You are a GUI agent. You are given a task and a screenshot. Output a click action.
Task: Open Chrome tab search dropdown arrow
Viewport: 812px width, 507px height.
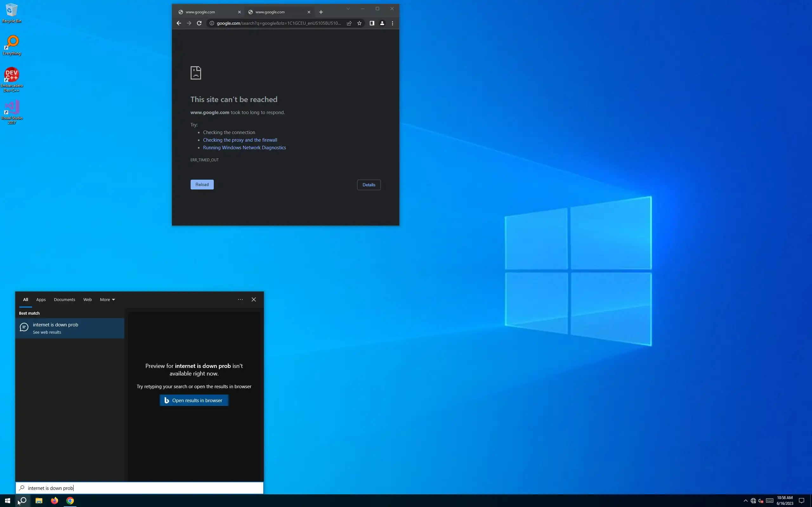348,9
